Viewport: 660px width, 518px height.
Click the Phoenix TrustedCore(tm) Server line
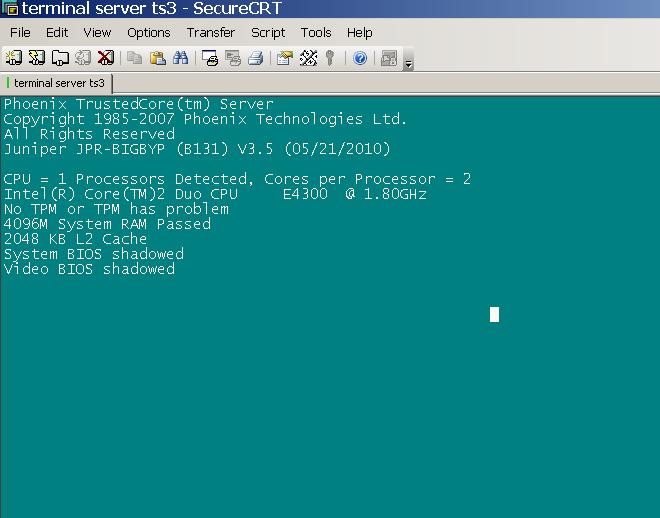[x=138, y=104]
